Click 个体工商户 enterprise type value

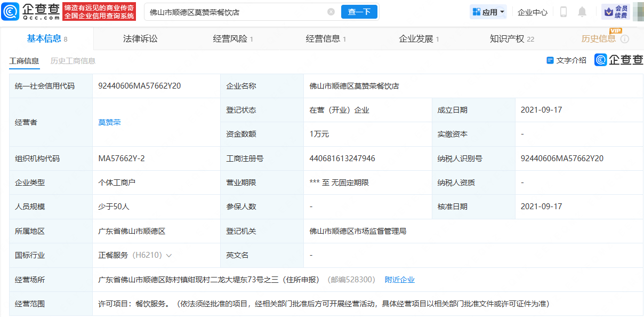117,183
